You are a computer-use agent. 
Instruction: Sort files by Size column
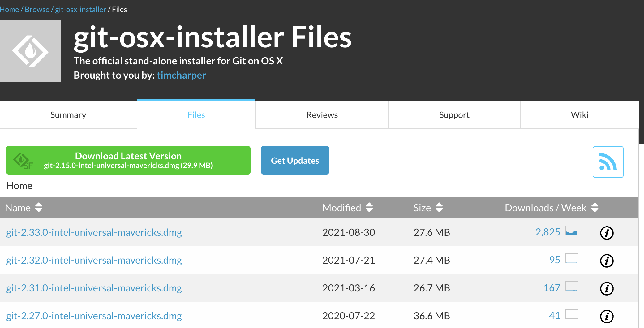pyautogui.click(x=428, y=208)
